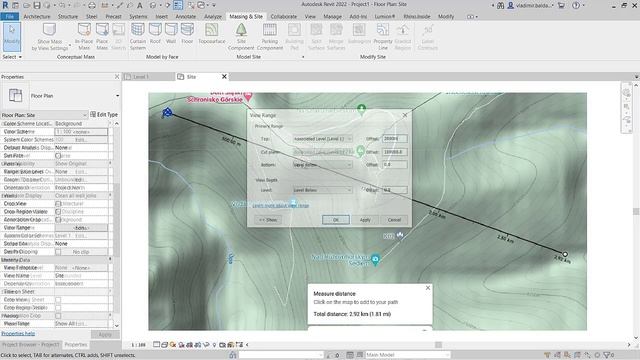640x360 pixels.
Task: Click the Print icon in quick access toolbar
Action: [92, 5]
